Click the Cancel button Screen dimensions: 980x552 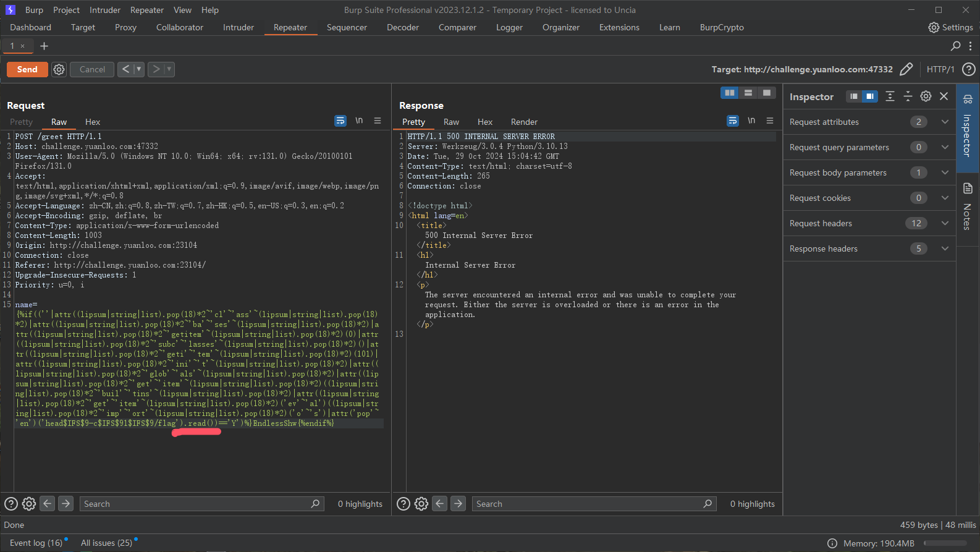click(x=92, y=69)
